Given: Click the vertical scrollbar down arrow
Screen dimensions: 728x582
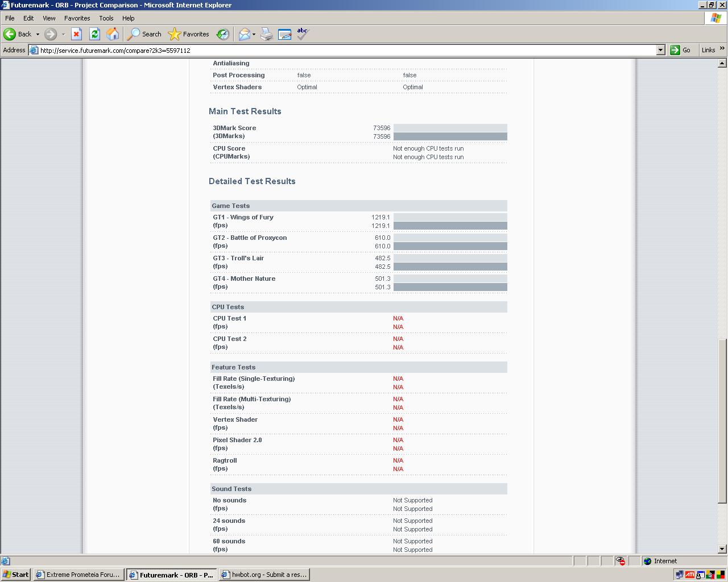Looking at the screenshot, I should [722, 549].
